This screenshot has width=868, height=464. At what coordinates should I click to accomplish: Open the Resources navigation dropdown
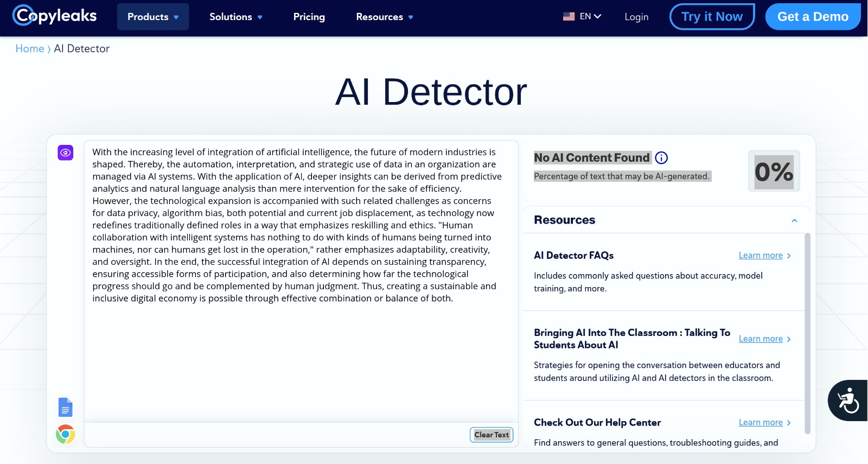click(x=384, y=17)
